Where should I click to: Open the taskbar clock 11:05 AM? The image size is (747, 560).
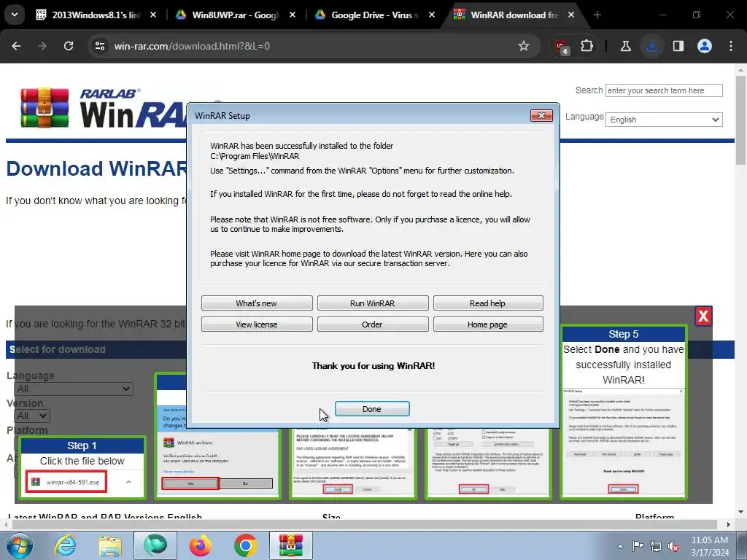[710, 546]
